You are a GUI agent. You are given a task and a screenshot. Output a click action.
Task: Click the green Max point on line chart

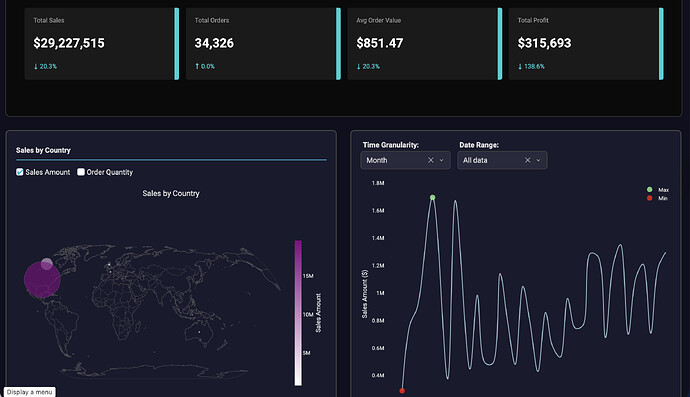coord(433,198)
